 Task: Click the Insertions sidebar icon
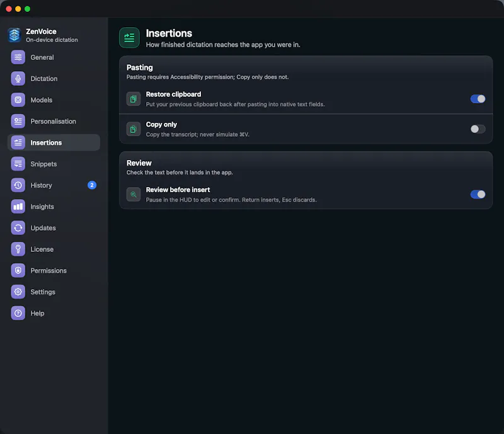(x=18, y=142)
